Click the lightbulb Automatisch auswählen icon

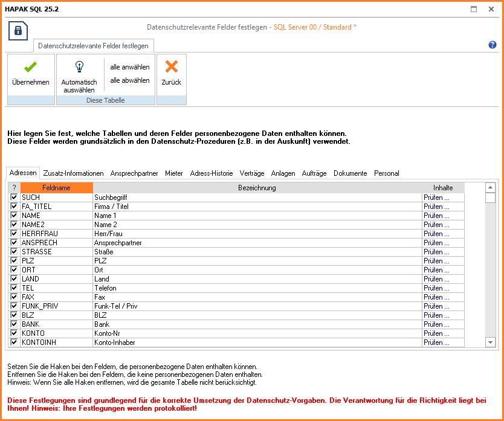pyautogui.click(x=79, y=67)
